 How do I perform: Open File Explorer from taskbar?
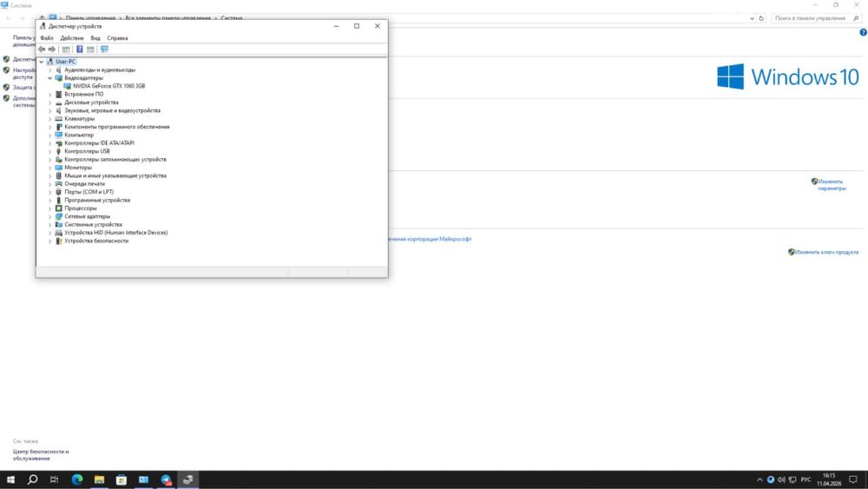tap(99, 479)
